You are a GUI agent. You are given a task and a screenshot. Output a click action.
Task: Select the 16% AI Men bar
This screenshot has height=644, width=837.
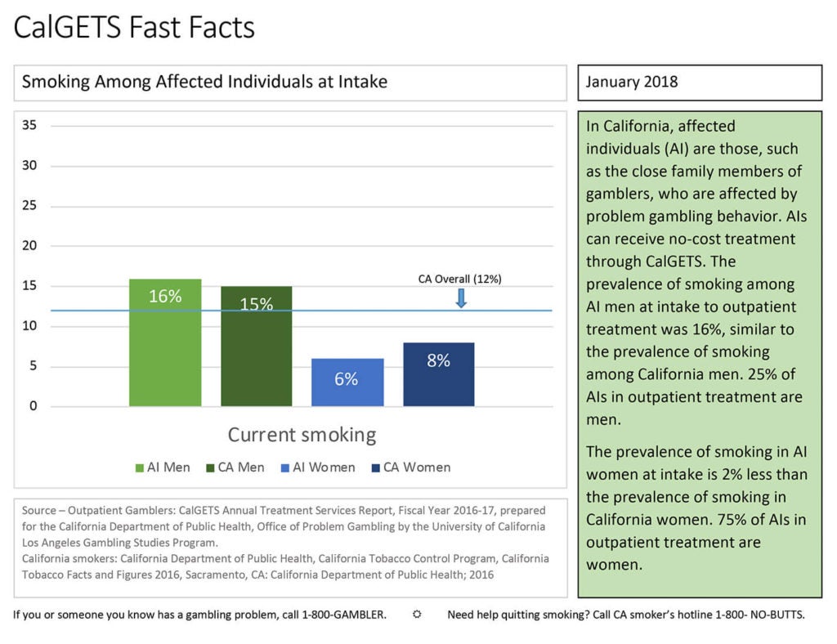[x=165, y=342]
